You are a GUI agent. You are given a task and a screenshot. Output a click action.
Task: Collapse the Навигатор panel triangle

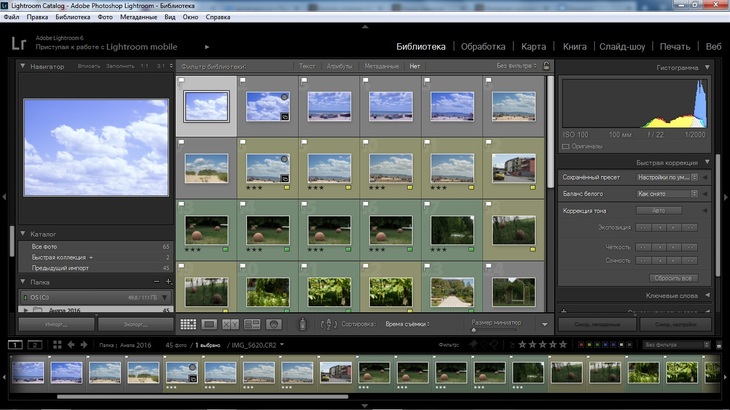click(x=22, y=66)
